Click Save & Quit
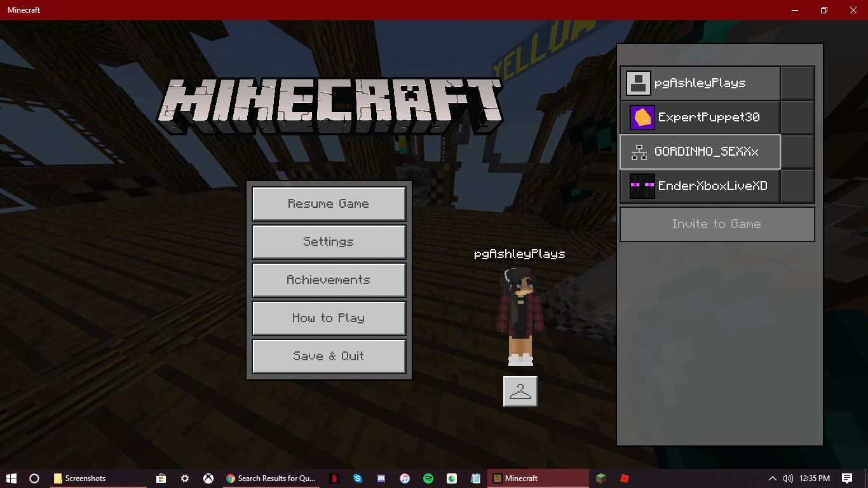Image resolution: width=868 pixels, height=488 pixels. tap(329, 356)
